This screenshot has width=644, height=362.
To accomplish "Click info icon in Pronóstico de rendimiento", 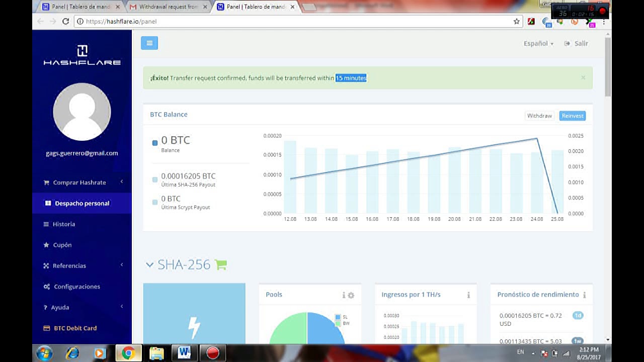I will pyautogui.click(x=584, y=295).
